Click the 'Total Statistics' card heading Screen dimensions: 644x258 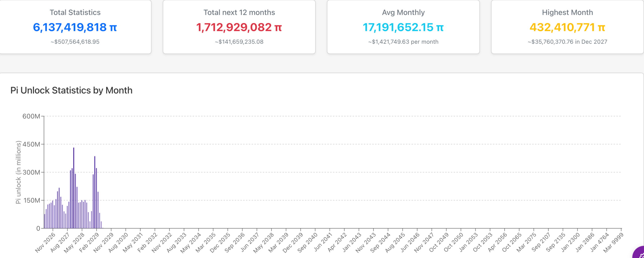[x=75, y=12]
